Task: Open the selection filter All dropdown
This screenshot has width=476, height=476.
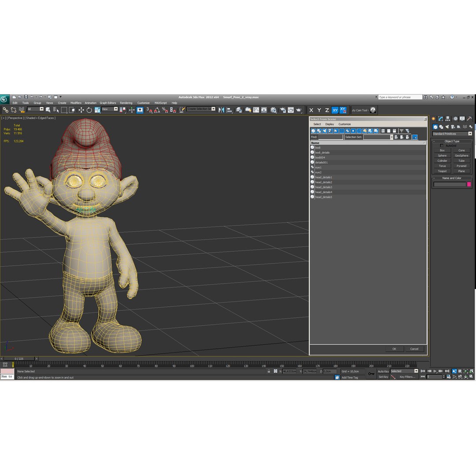Action: [36, 109]
